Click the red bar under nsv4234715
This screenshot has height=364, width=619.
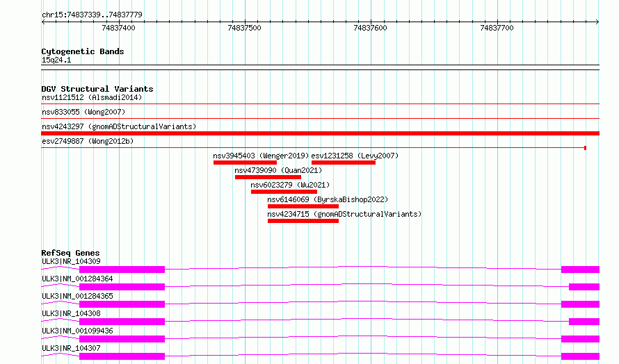pyautogui.click(x=303, y=221)
